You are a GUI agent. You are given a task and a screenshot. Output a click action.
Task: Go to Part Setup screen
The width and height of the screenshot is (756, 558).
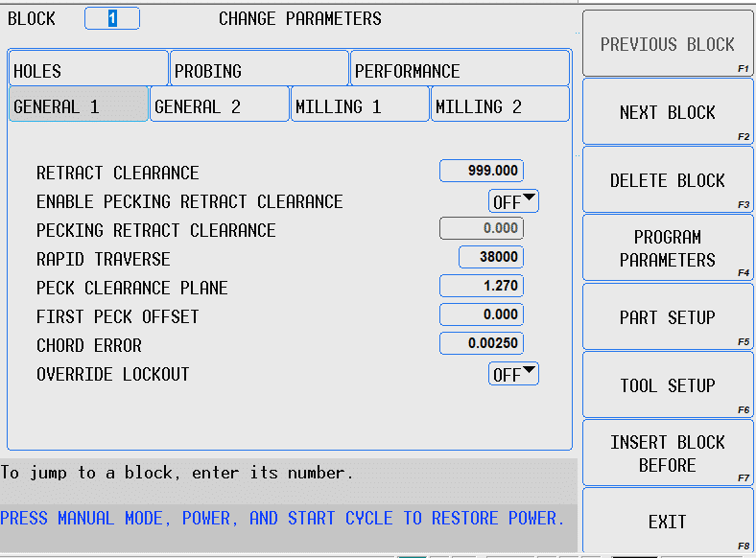668,317
